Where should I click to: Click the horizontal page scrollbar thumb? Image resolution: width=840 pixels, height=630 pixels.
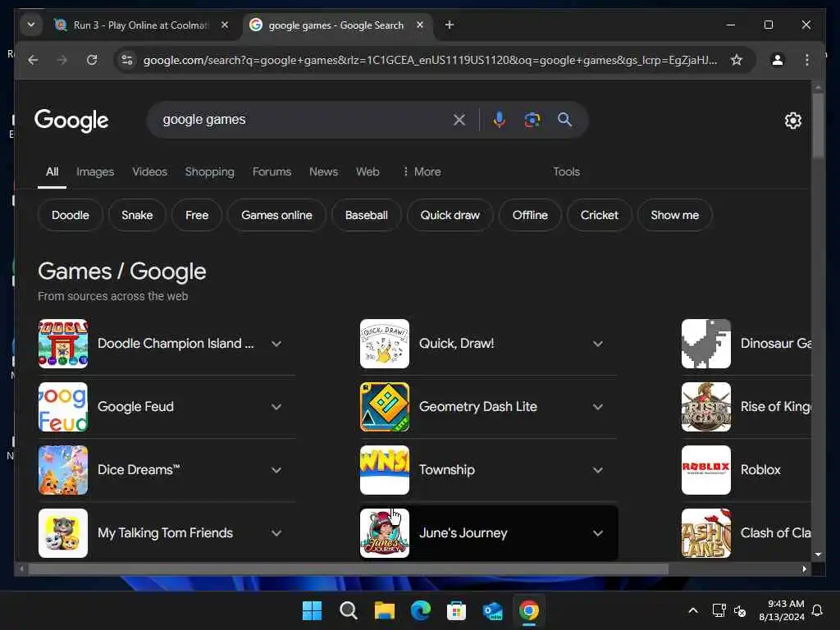tap(348, 569)
